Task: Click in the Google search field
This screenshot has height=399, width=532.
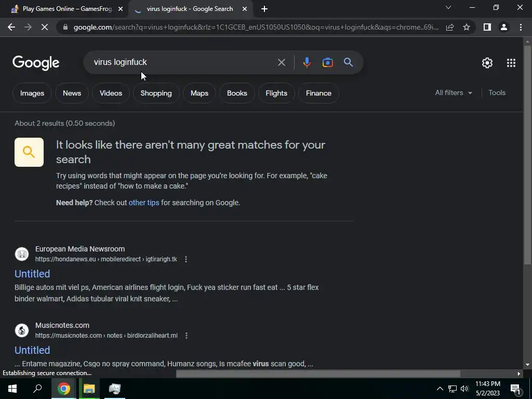Action: click(x=183, y=62)
